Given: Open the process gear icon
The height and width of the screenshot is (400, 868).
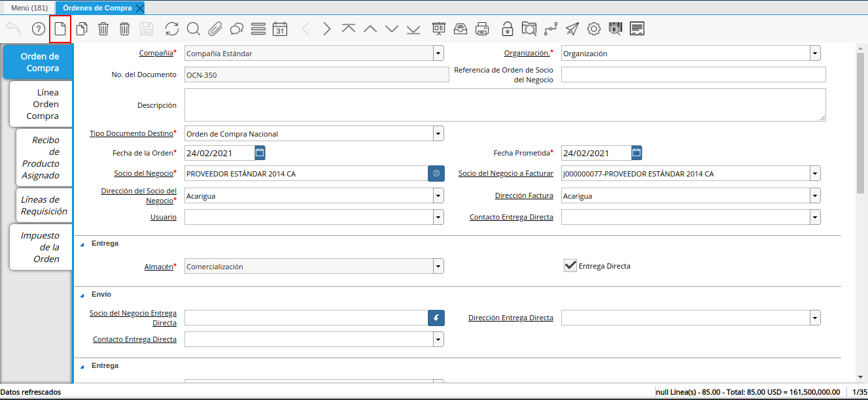Looking at the screenshot, I should [x=594, y=29].
